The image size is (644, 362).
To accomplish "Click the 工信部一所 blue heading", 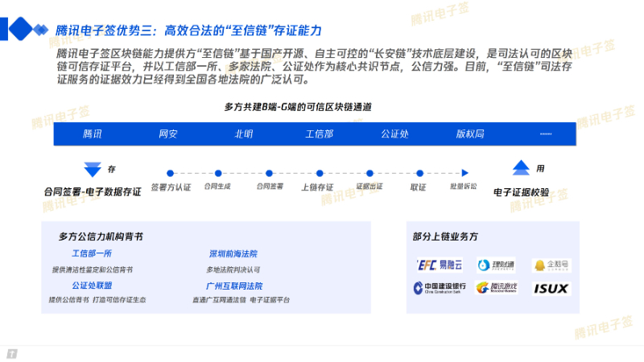I will click(x=92, y=253).
